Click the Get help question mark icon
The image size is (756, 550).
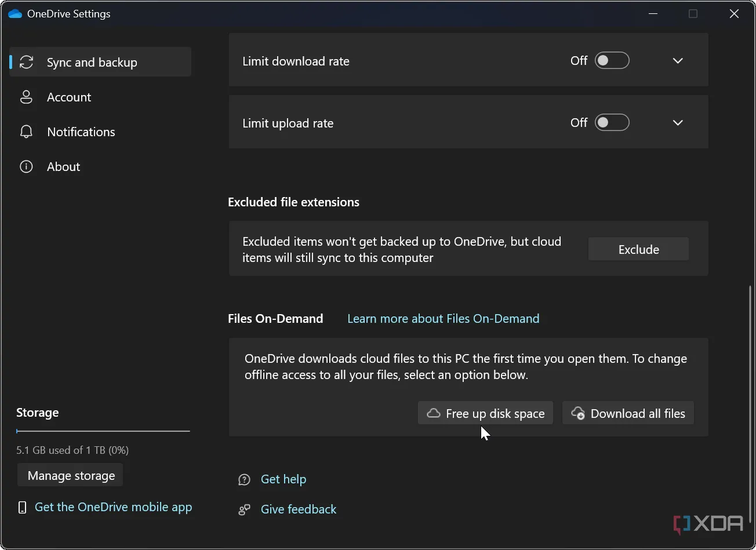pos(245,479)
